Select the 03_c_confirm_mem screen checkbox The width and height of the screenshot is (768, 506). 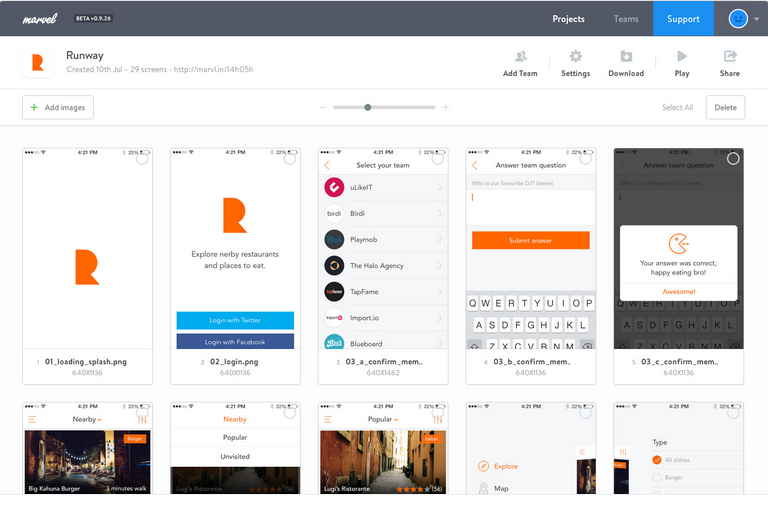[x=733, y=158]
